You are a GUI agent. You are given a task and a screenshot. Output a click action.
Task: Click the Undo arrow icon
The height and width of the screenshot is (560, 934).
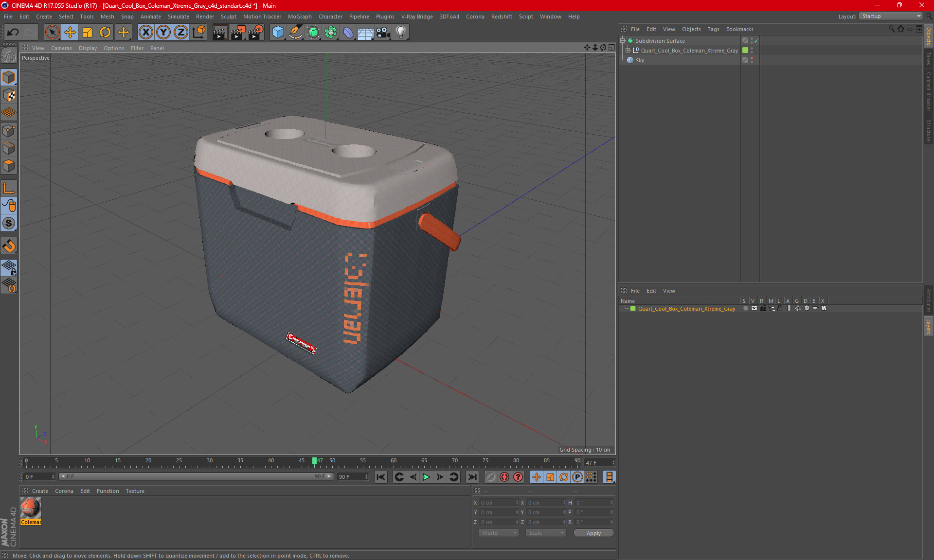[13, 33]
